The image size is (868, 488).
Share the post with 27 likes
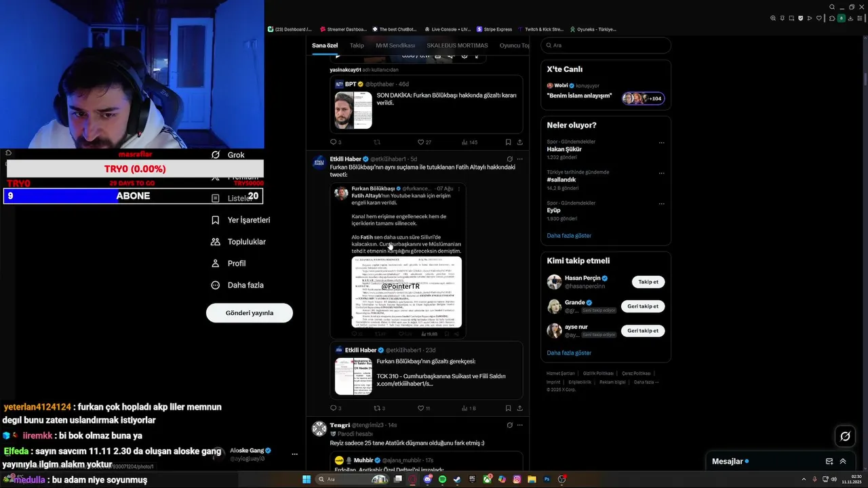(520, 142)
